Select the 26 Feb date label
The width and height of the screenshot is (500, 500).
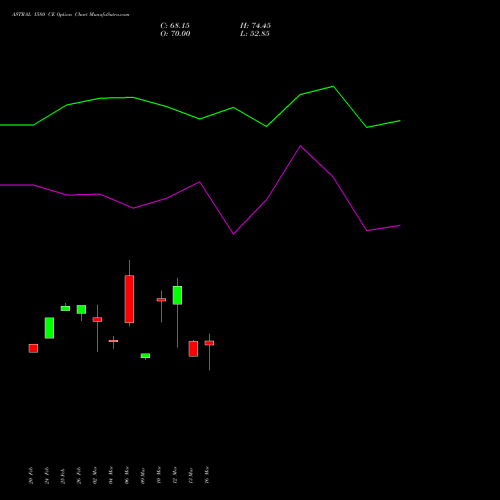[79, 475]
